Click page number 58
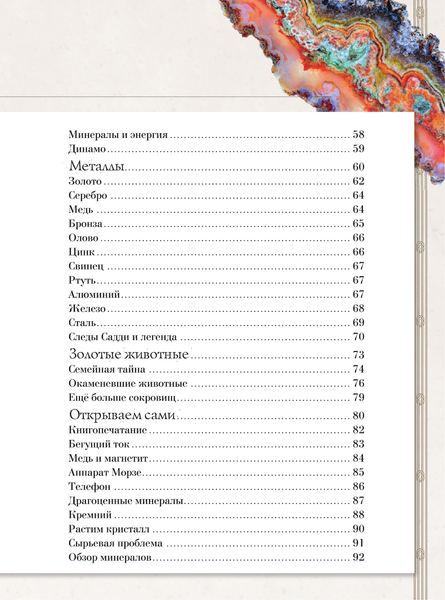Image resolution: width=445 pixels, height=600 pixels. (x=359, y=135)
